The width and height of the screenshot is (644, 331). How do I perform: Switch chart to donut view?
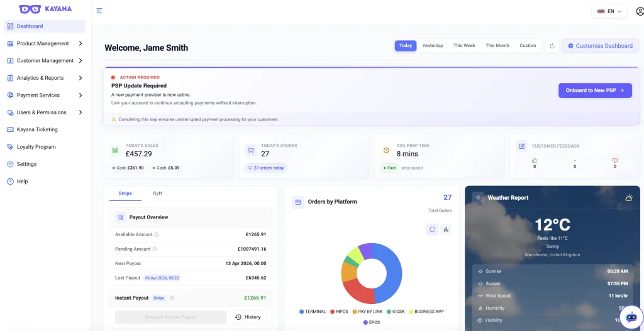pyautogui.click(x=433, y=230)
